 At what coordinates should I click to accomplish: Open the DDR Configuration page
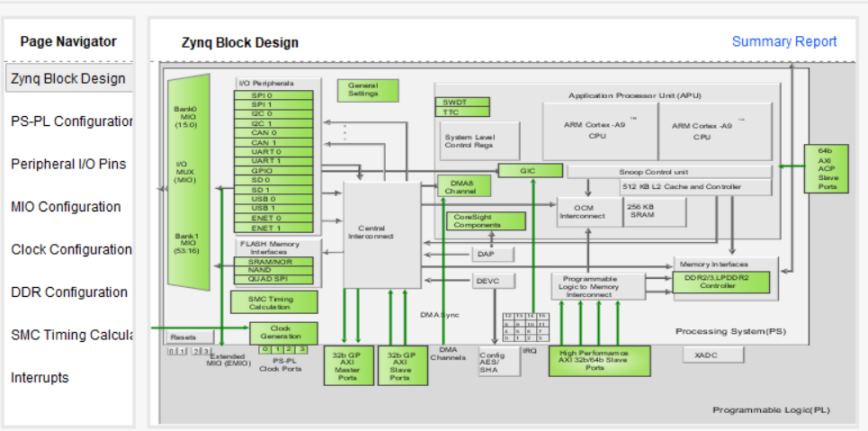point(69,292)
